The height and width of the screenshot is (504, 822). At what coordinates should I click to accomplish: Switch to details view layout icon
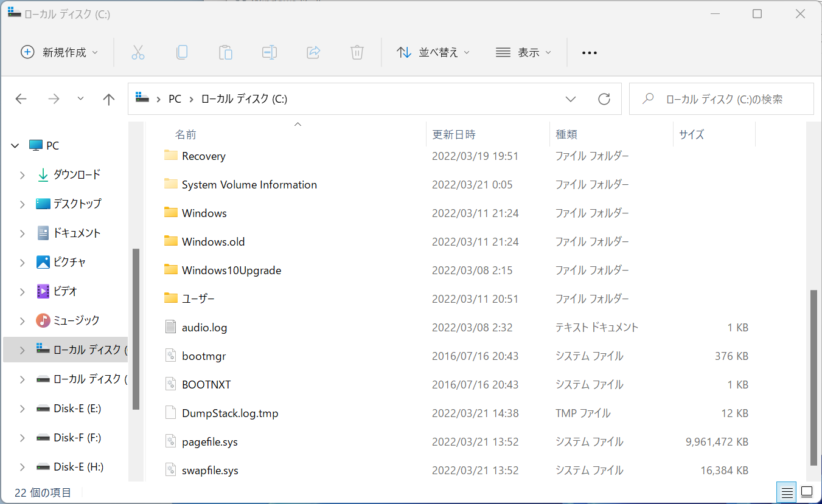click(787, 492)
